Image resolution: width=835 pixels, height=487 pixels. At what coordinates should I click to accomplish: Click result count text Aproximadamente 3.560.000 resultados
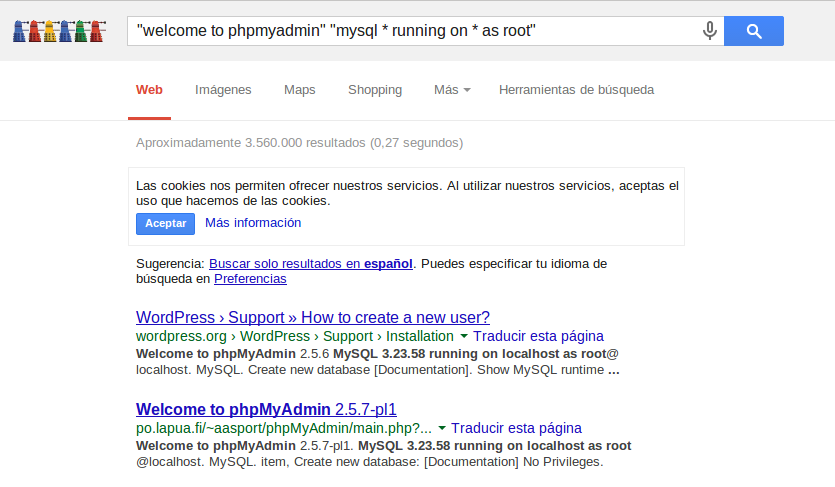(299, 143)
